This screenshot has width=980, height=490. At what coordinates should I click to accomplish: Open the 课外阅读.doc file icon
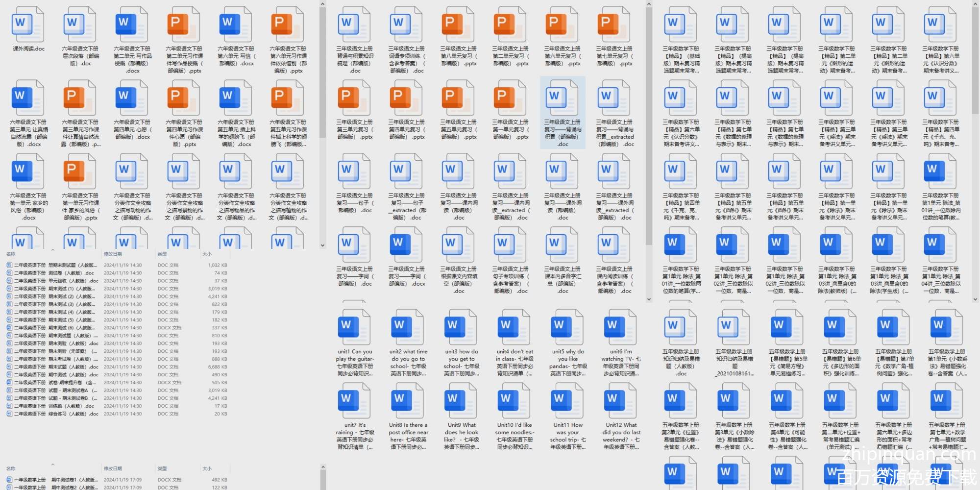click(x=28, y=24)
